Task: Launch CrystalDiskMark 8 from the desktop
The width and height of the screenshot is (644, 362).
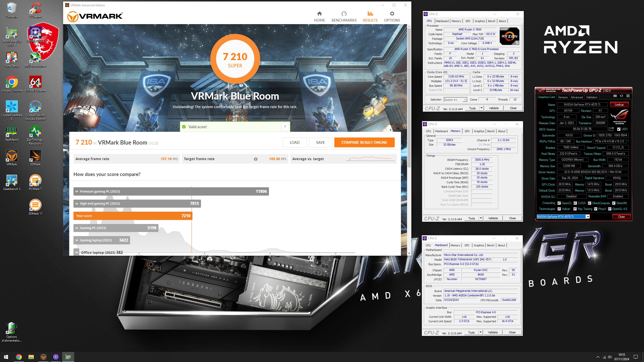Action: [12, 110]
